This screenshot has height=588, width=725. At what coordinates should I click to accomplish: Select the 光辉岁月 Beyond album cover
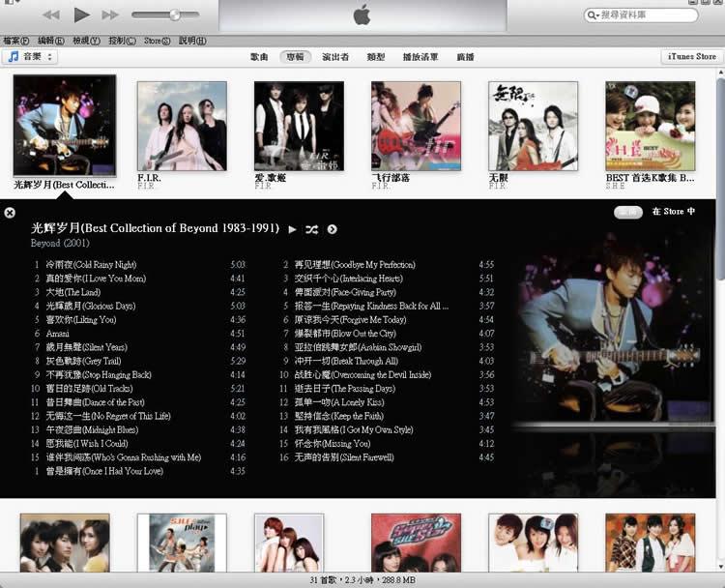(x=65, y=125)
